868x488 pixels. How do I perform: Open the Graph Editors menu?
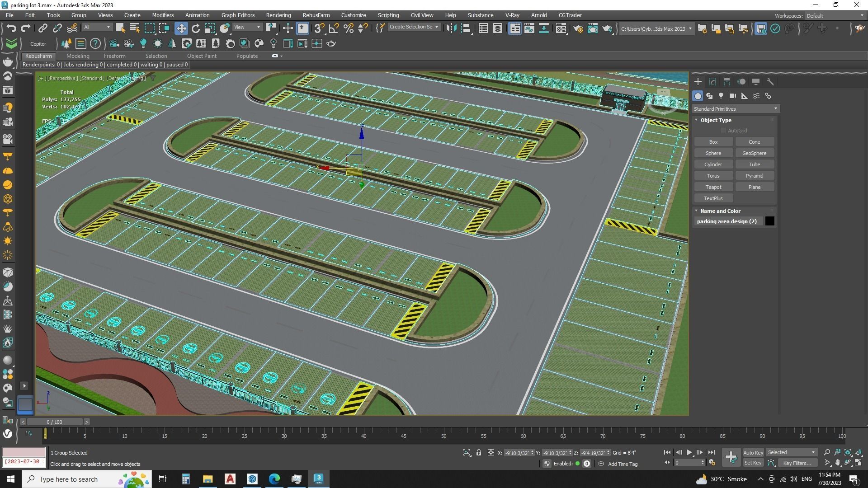coord(238,15)
